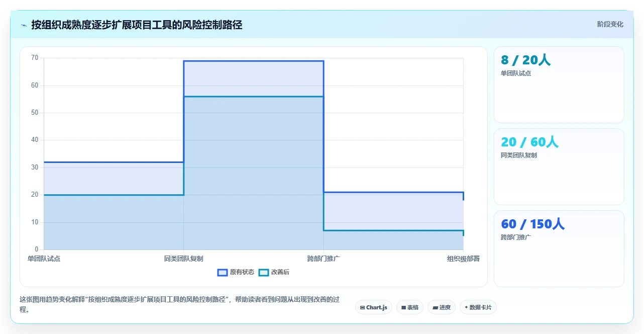The image size is (644, 334).
Task: Click the 表格 chip icon
Action: [x=403, y=307]
